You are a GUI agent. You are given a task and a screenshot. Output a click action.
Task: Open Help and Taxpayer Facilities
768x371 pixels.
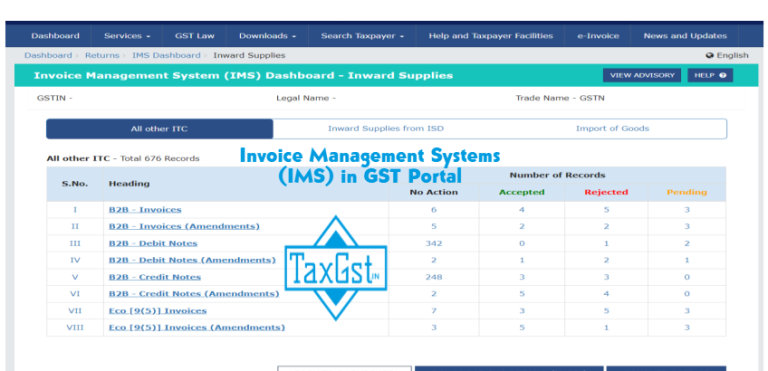click(490, 36)
